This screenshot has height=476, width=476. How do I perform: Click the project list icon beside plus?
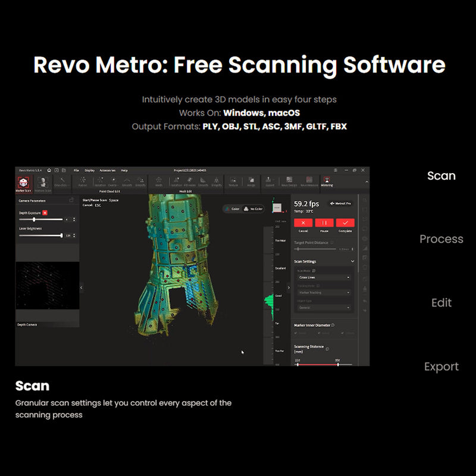point(64,170)
